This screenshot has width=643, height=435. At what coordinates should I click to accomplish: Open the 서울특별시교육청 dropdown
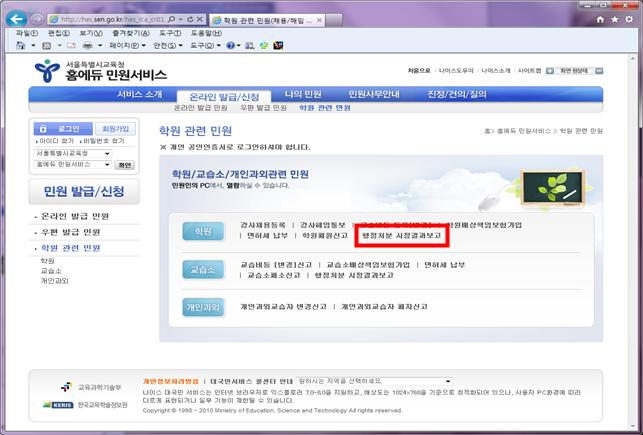(x=73, y=153)
